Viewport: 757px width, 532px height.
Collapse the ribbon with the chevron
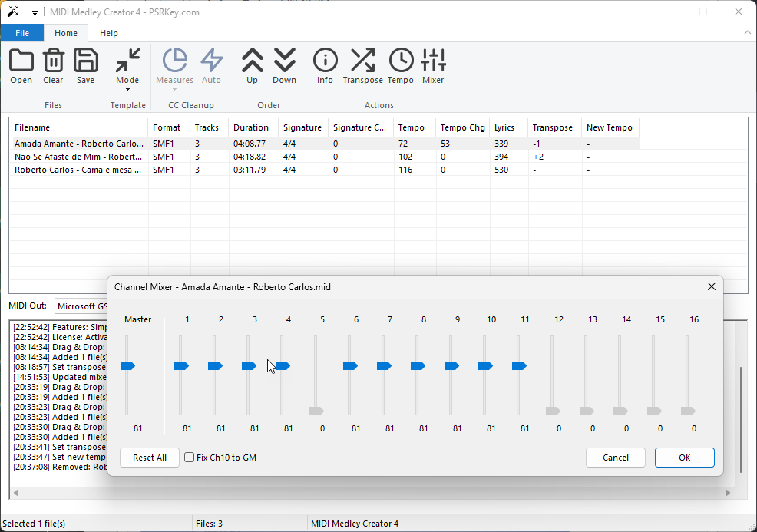747,33
